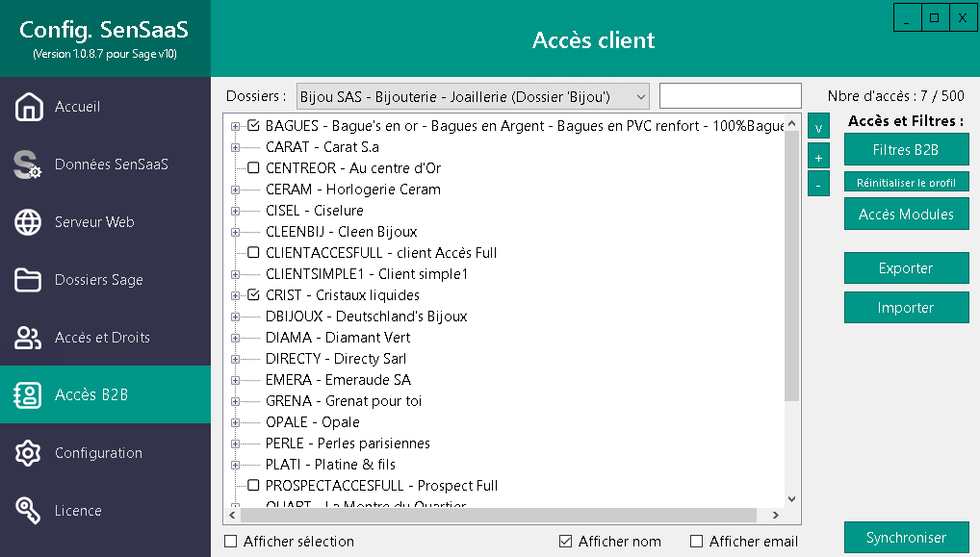Check the CENTREOR client checkbox
980x557 pixels.
click(x=253, y=168)
